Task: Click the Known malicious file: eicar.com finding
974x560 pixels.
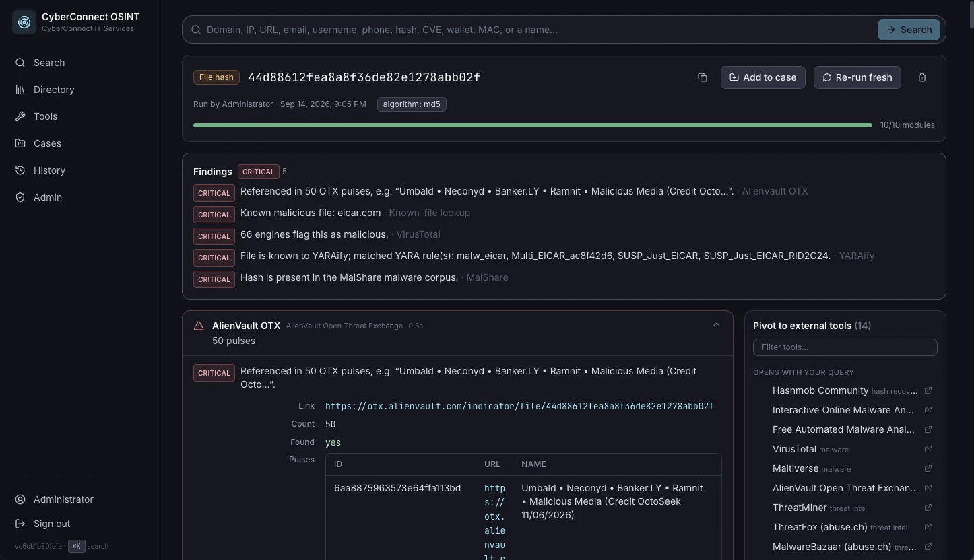Action: pos(311,213)
